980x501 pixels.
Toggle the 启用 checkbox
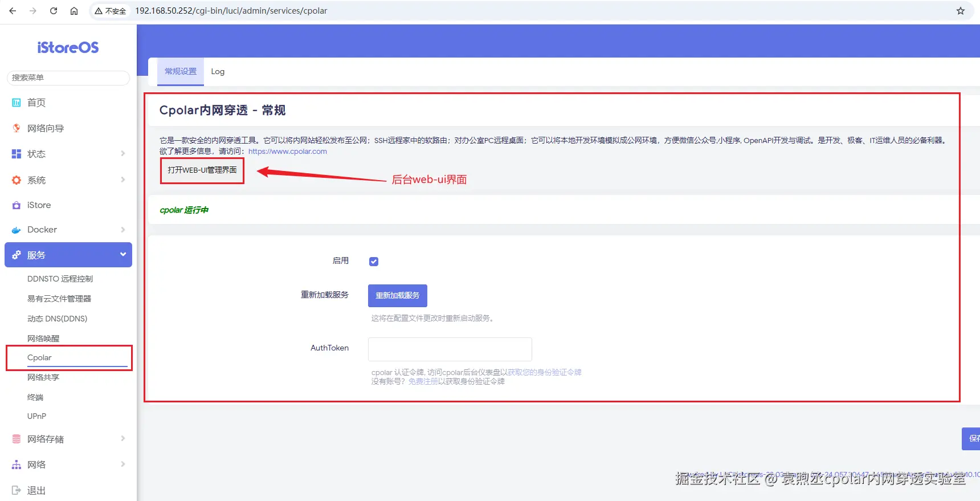[374, 262]
